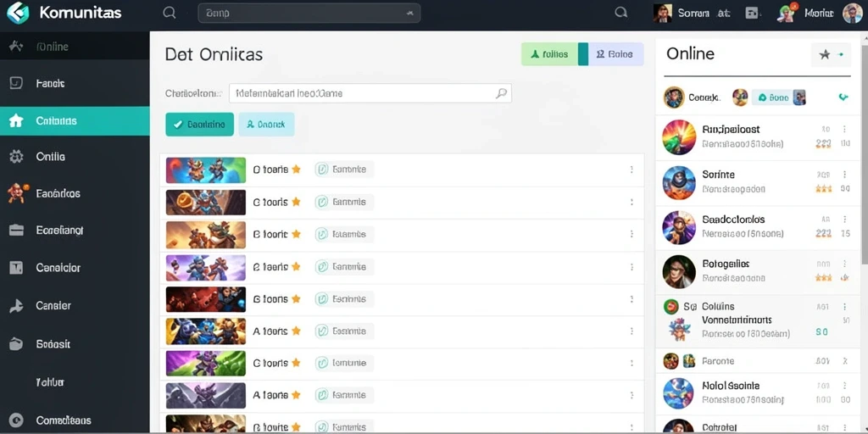Image resolution: width=868 pixels, height=434 pixels.
Task: Open the kebab menu of G foons row
Action: (632, 299)
